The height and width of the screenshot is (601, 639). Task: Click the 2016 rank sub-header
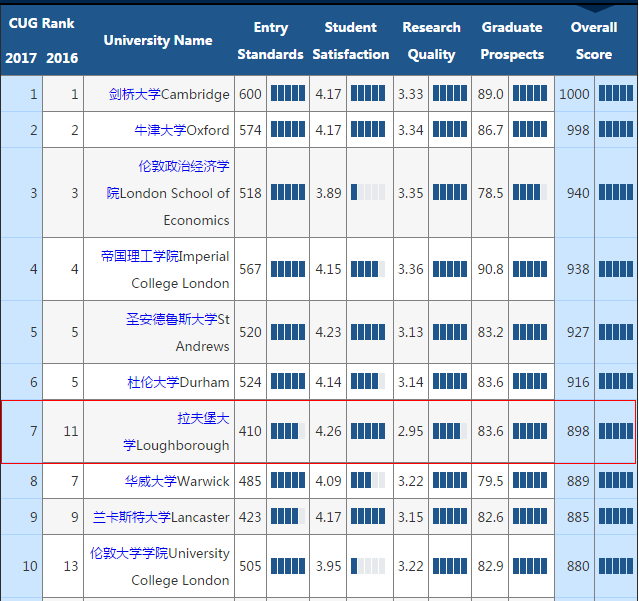coord(62,58)
